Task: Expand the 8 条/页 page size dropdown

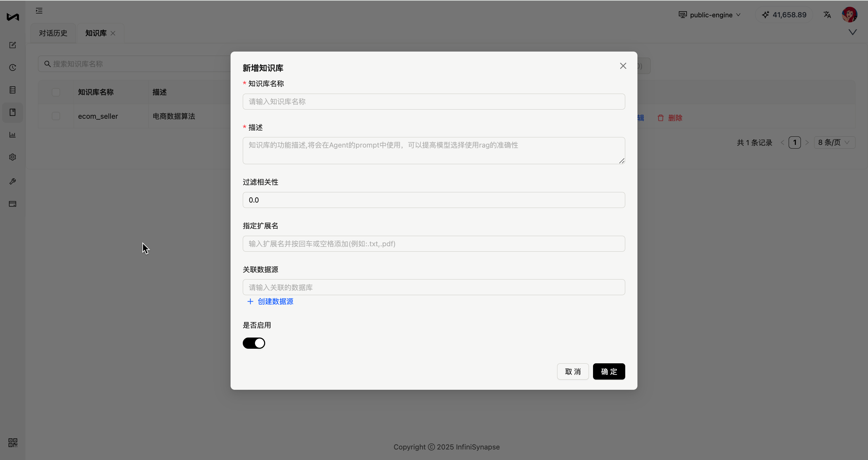Action: click(834, 142)
